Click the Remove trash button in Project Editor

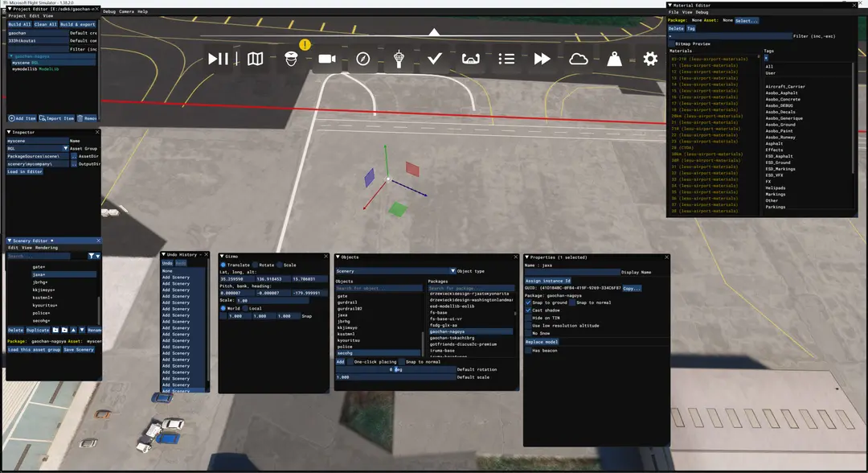click(87, 118)
